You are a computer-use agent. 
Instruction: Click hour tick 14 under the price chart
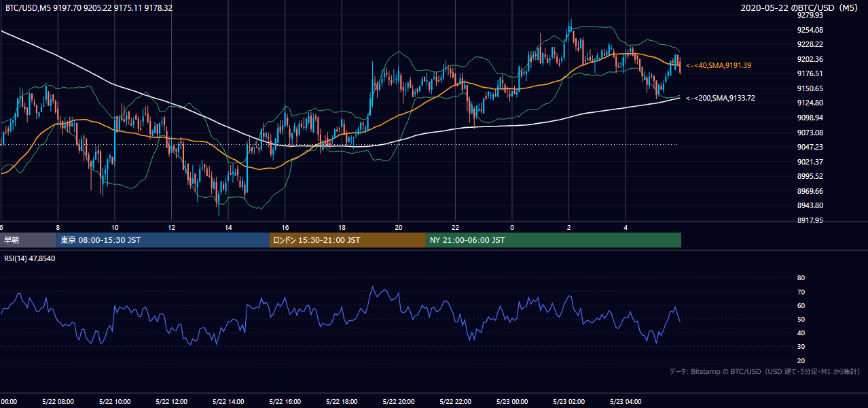[228, 228]
